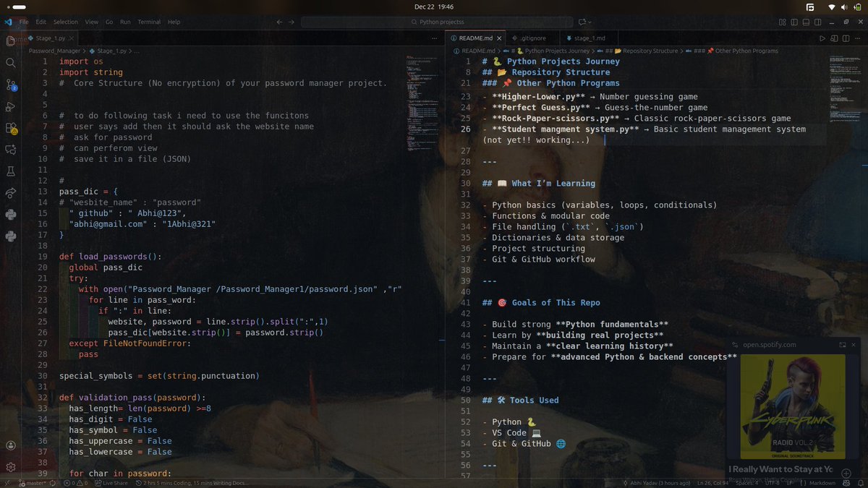Open the Dec 22 19:46 clock menu
The height and width of the screenshot is (488, 868).
(x=434, y=7)
